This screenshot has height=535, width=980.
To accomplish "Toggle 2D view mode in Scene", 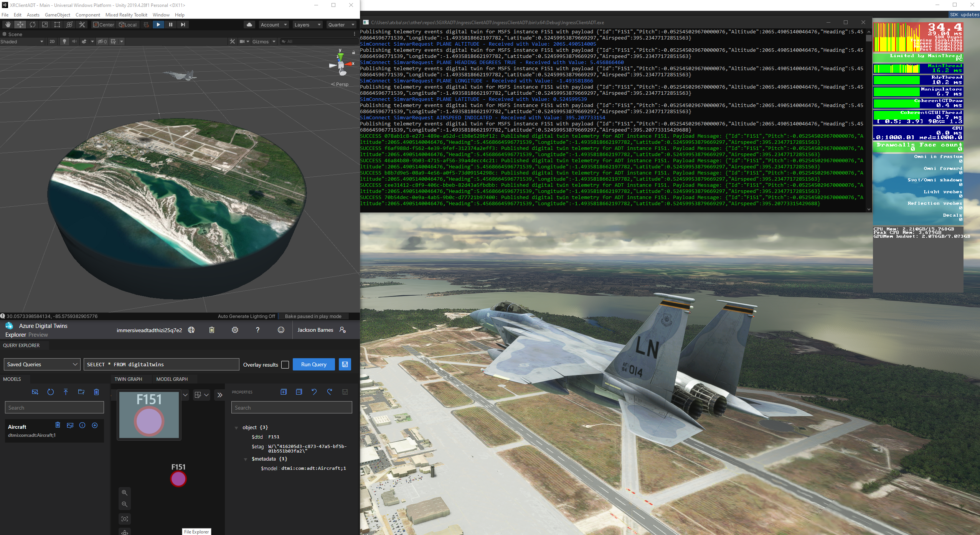I will [x=52, y=41].
